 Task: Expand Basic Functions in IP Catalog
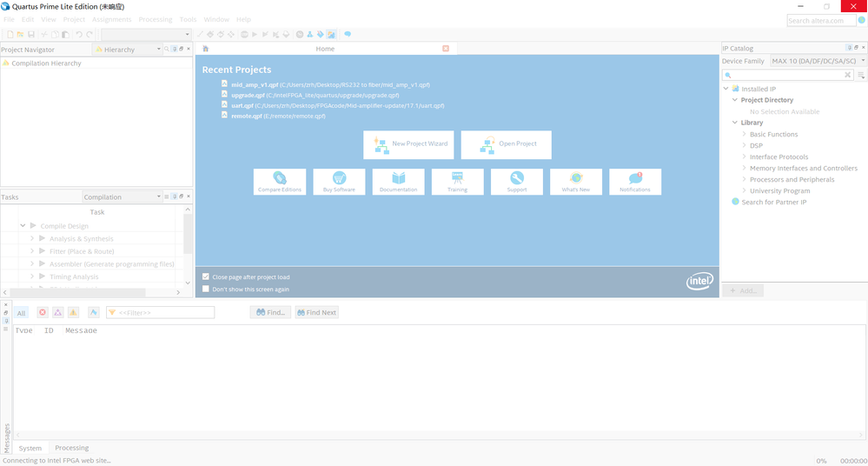click(x=744, y=134)
